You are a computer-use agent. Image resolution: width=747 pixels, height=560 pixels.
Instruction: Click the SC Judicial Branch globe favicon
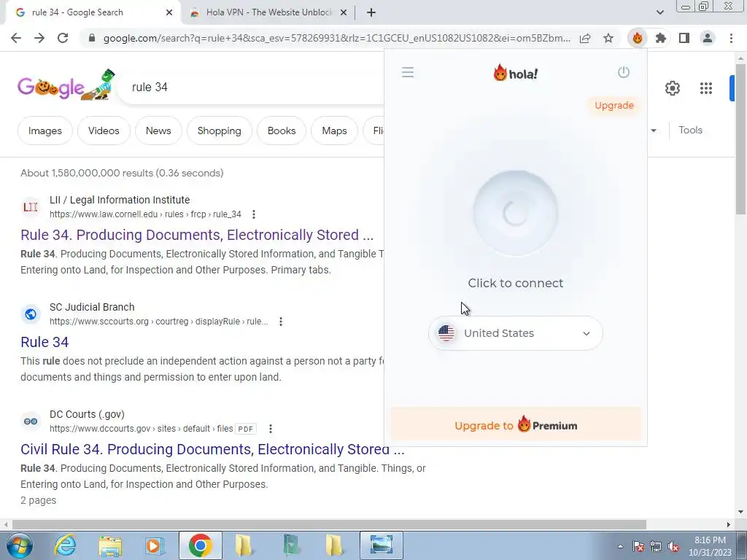31,314
